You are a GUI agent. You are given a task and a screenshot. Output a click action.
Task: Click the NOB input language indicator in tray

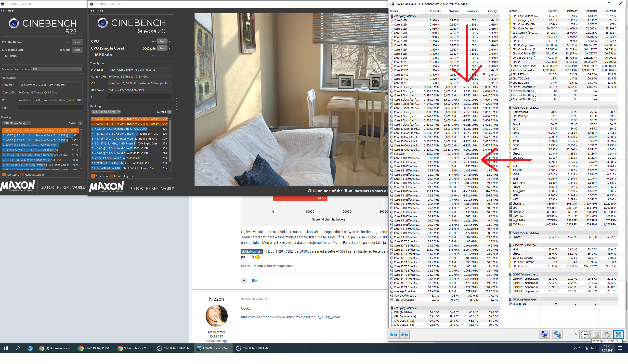tap(594, 348)
